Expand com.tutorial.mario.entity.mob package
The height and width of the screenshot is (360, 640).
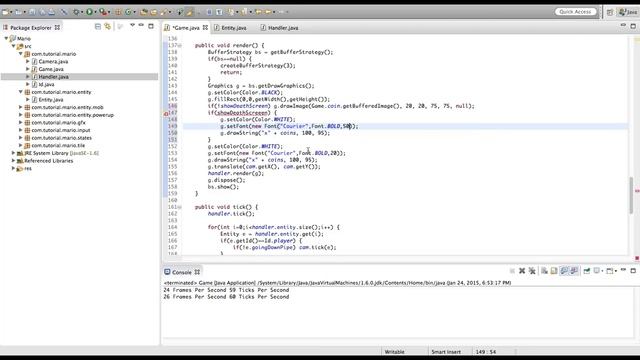click(x=21, y=107)
